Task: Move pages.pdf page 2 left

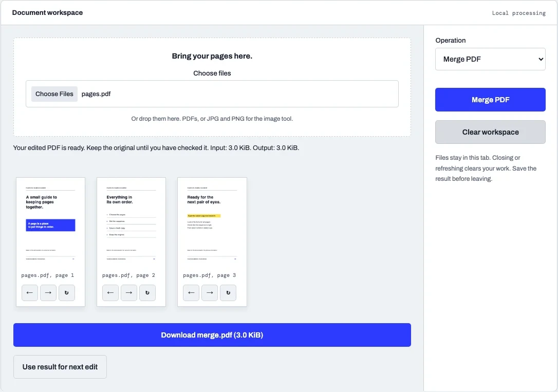Action: point(110,293)
